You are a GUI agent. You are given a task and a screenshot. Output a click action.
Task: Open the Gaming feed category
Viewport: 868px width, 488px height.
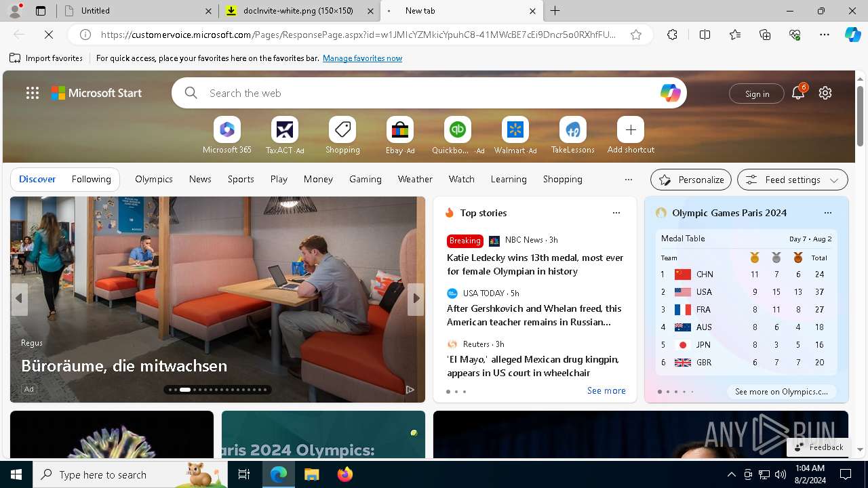click(x=366, y=180)
